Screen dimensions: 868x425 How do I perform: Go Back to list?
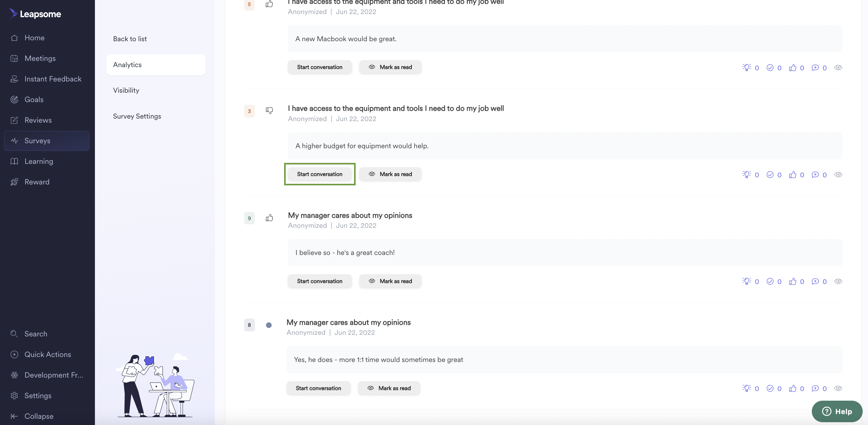(x=130, y=39)
